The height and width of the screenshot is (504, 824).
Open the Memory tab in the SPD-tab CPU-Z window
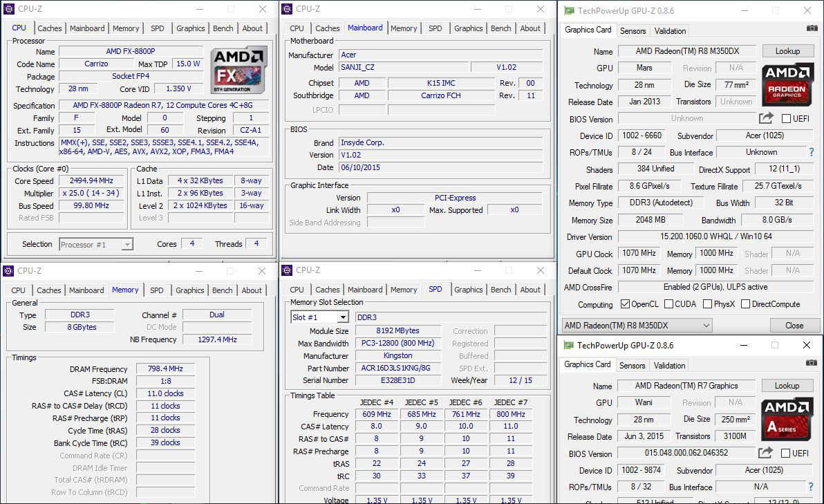[404, 290]
